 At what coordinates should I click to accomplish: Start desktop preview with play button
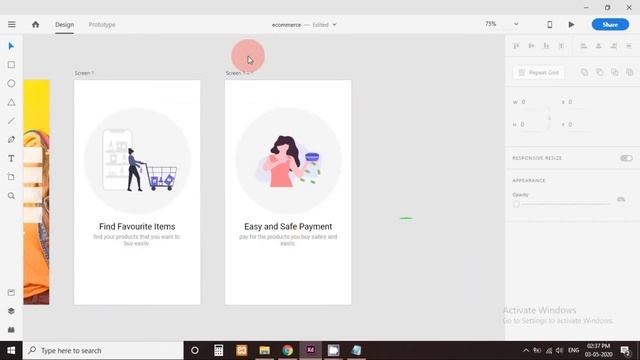tap(571, 24)
